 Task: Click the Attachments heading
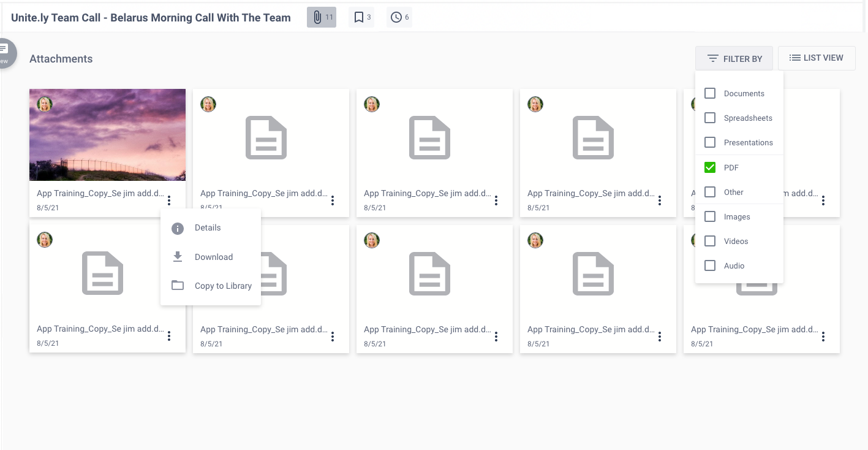pos(61,59)
